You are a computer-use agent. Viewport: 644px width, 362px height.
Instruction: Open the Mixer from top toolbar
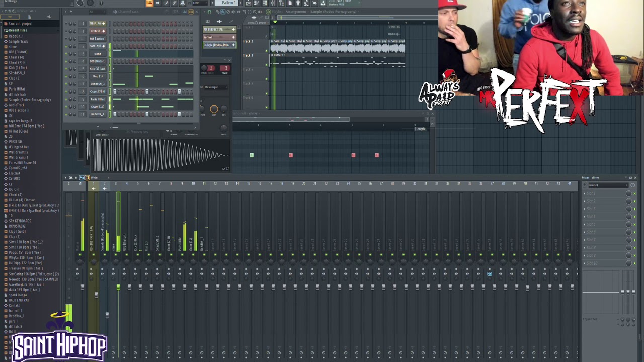[x=273, y=3]
